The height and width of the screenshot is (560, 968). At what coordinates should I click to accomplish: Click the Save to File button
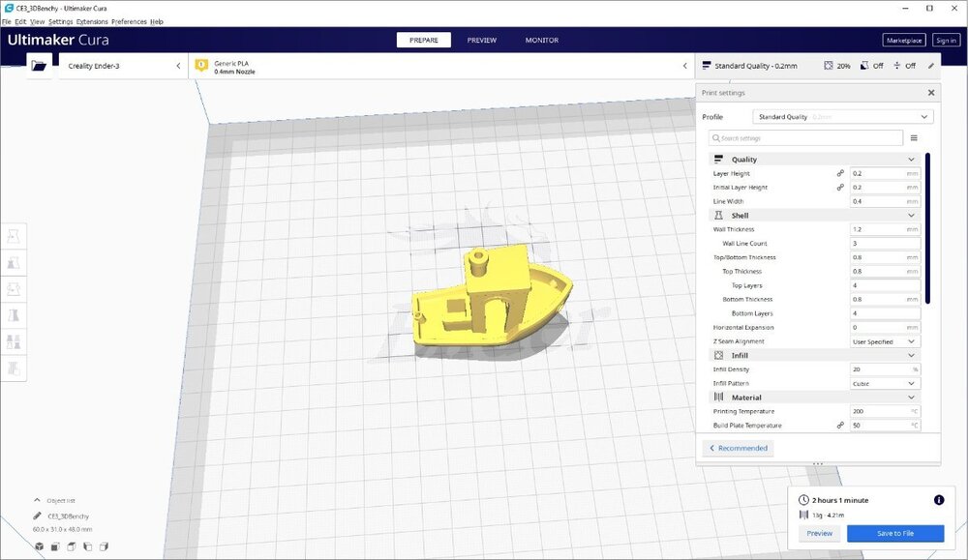pos(895,534)
